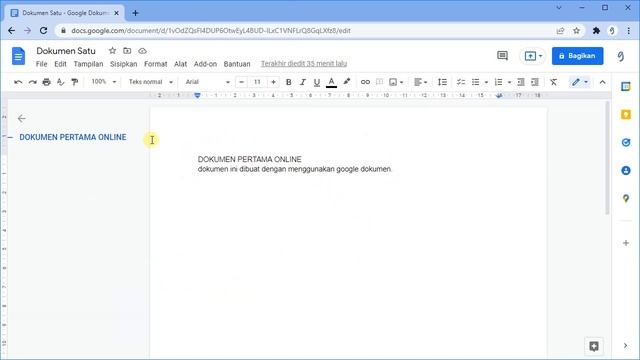Click the Dokumen Satu title field

(66, 51)
